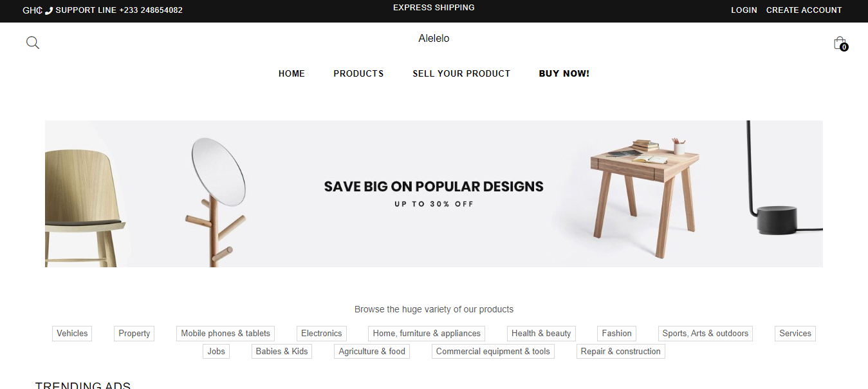Navigate to the HOME menu item
868x389 pixels.
[291, 73]
